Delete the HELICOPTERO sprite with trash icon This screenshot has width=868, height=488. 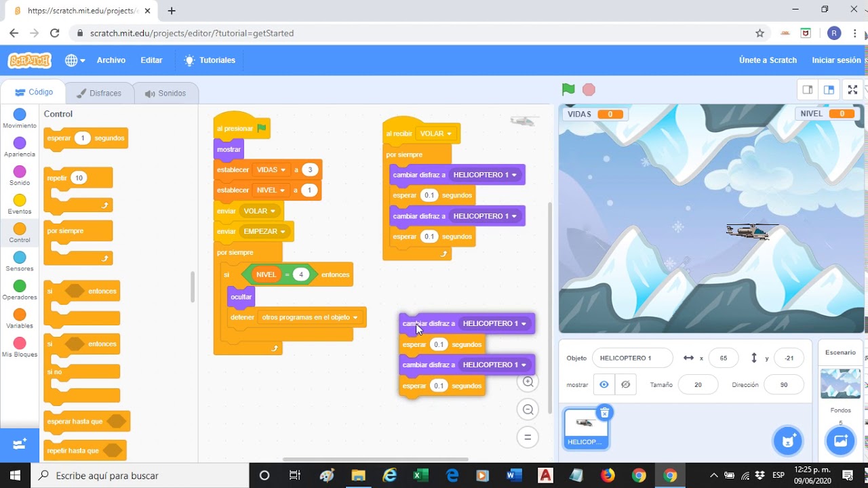click(604, 413)
